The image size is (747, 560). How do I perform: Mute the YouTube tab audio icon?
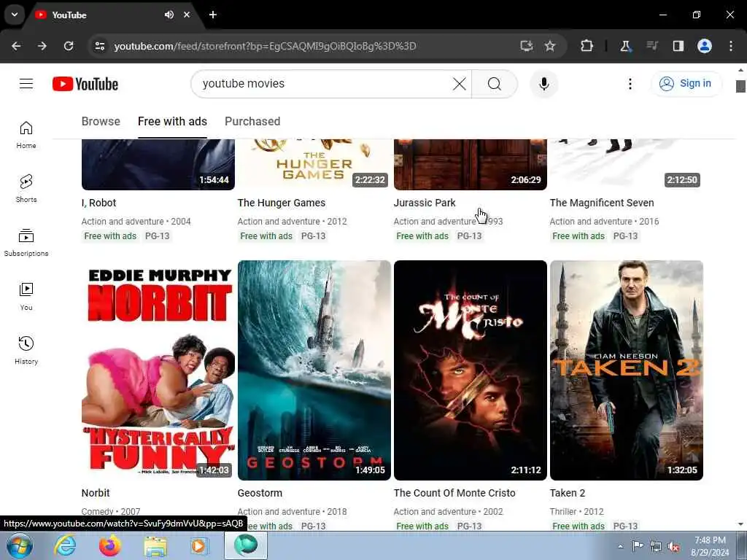tap(169, 15)
